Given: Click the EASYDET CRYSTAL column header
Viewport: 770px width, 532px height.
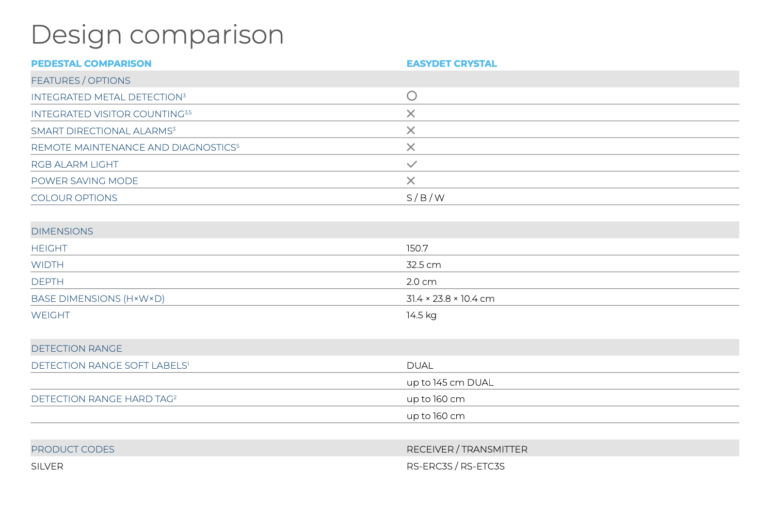Looking at the screenshot, I should (x=451, y=63).
